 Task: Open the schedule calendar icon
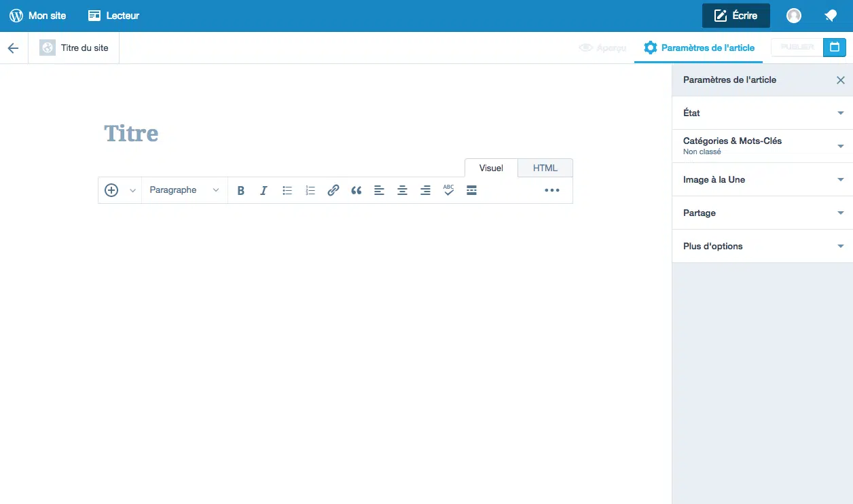(835, 47)
